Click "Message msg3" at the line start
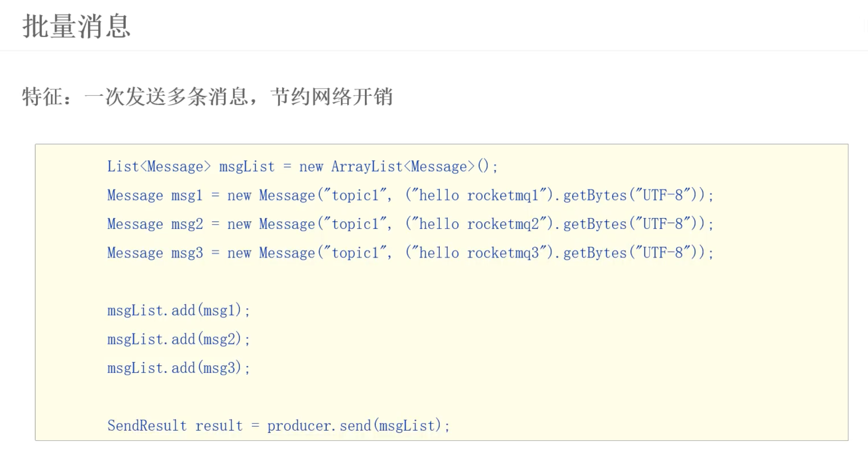This screenshot has width=868, height=476. pos(155,253)
